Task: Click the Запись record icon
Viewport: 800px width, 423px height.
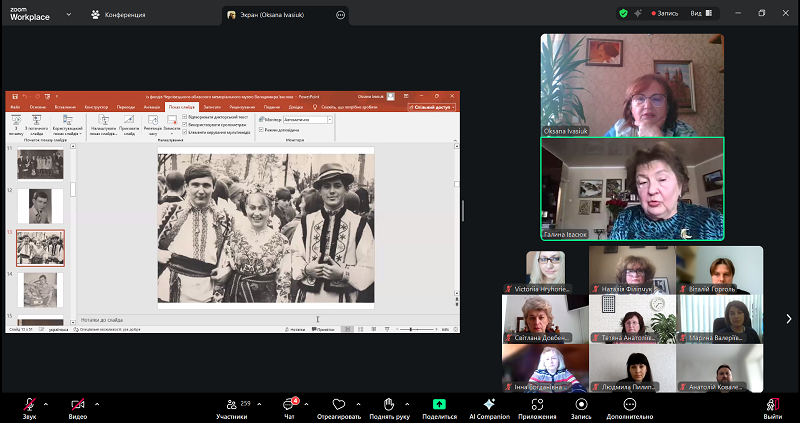Action: pyautogui.click(x=580, y=405)
